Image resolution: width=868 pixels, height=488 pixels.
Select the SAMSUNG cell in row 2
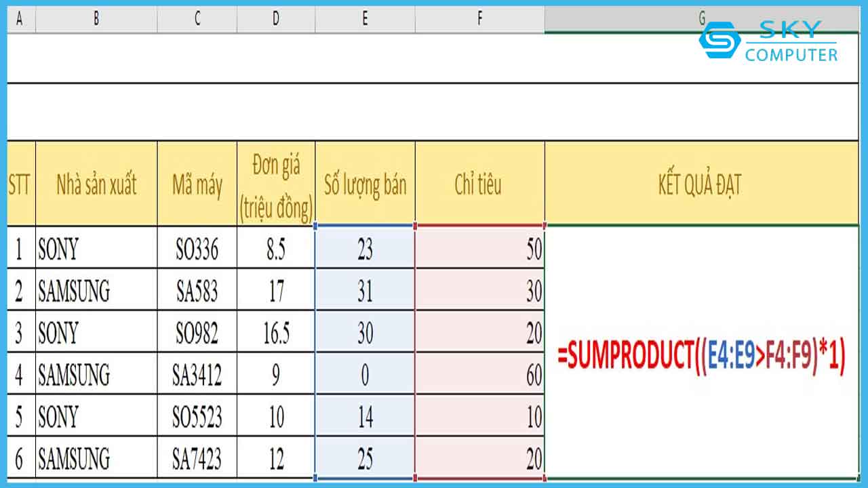(96, 289)
